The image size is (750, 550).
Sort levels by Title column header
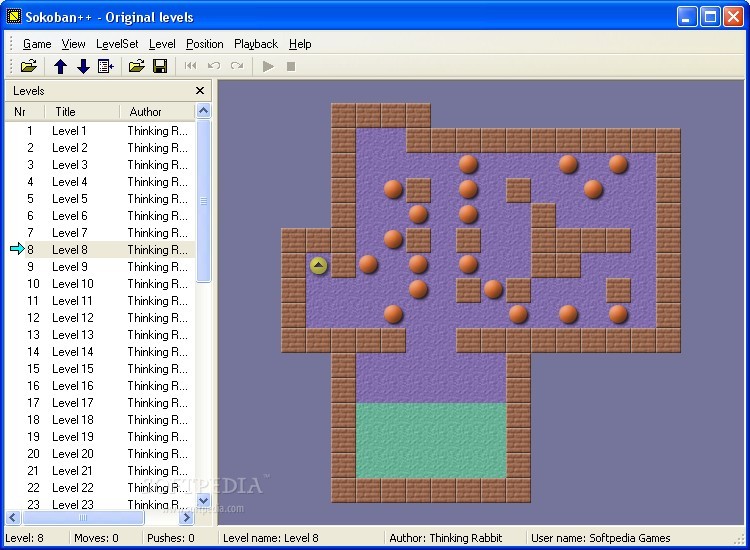point(82,111)
